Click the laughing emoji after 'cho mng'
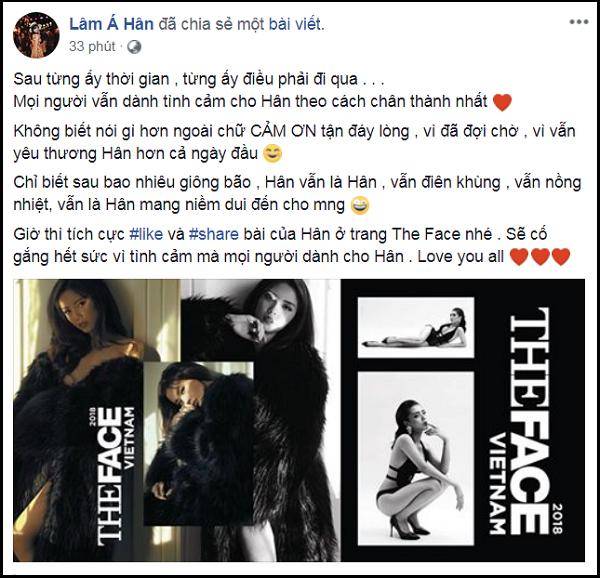The image size is (600, 578). point(360,205)
